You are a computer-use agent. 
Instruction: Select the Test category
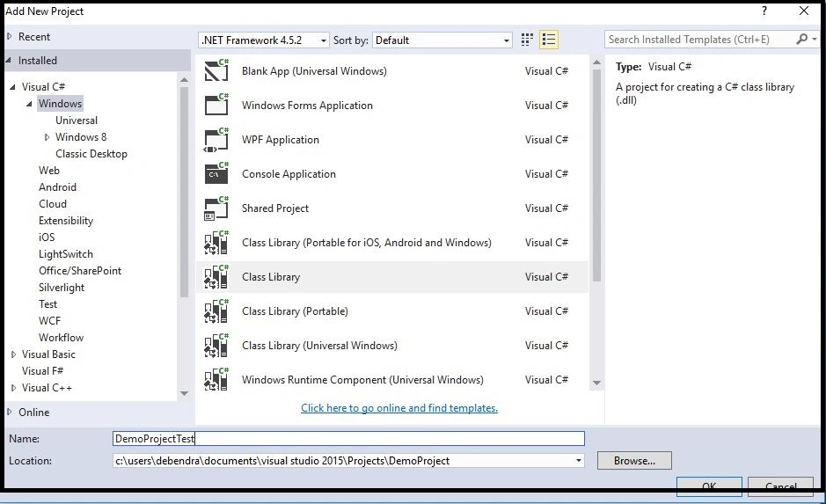(x=48, y=303)
